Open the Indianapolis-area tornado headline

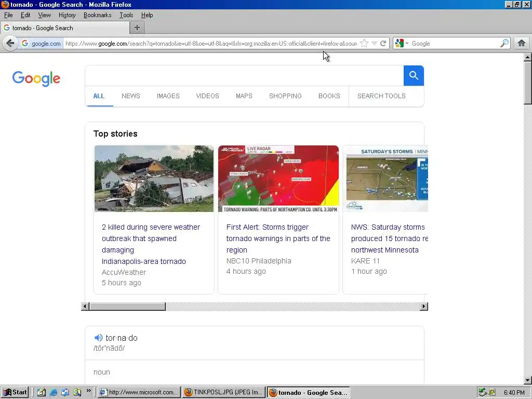(x=151, y=244)
